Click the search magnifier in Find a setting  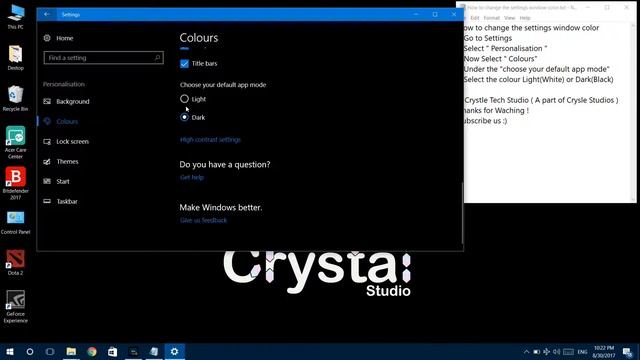(x=158, y=58)
